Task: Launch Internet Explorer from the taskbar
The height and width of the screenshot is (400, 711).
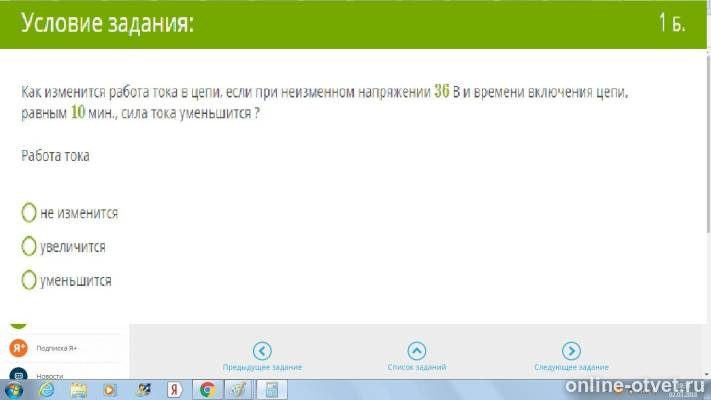Action: coord(46,390)
